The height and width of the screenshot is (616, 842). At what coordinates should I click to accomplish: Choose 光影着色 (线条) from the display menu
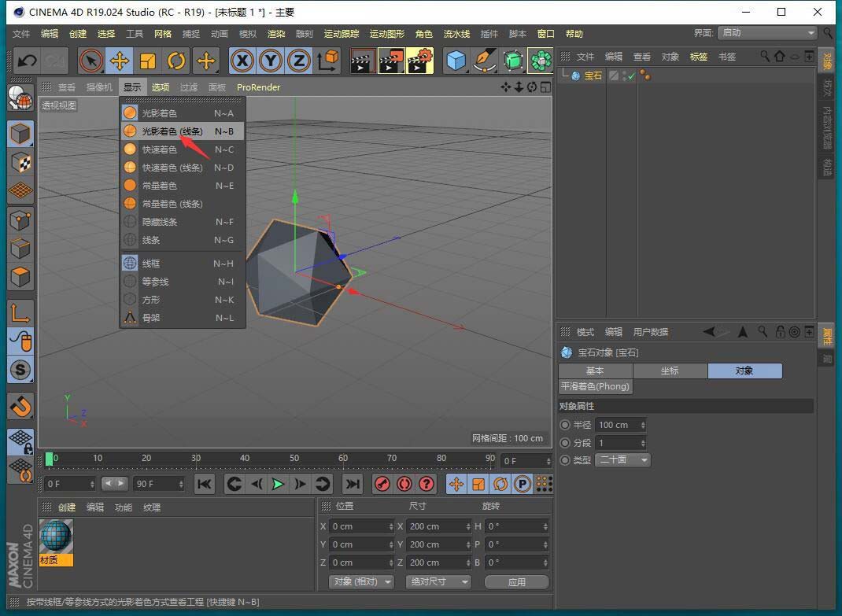(183, 131)
